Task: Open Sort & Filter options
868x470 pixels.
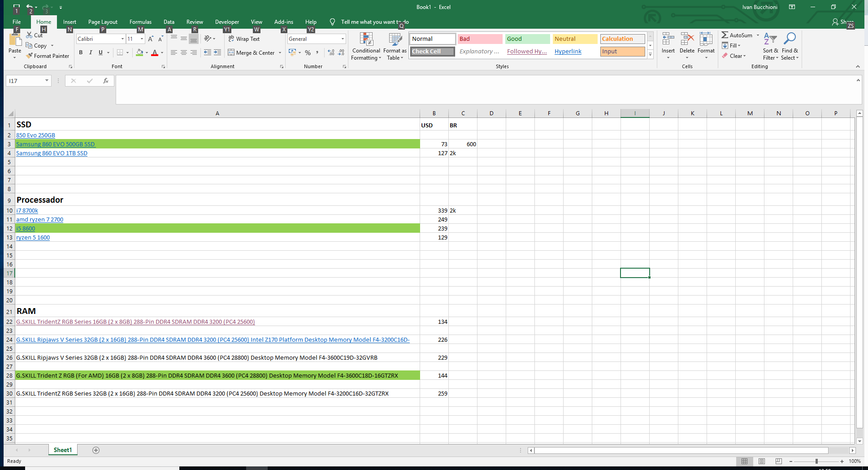Action: [x=770, y=46]
